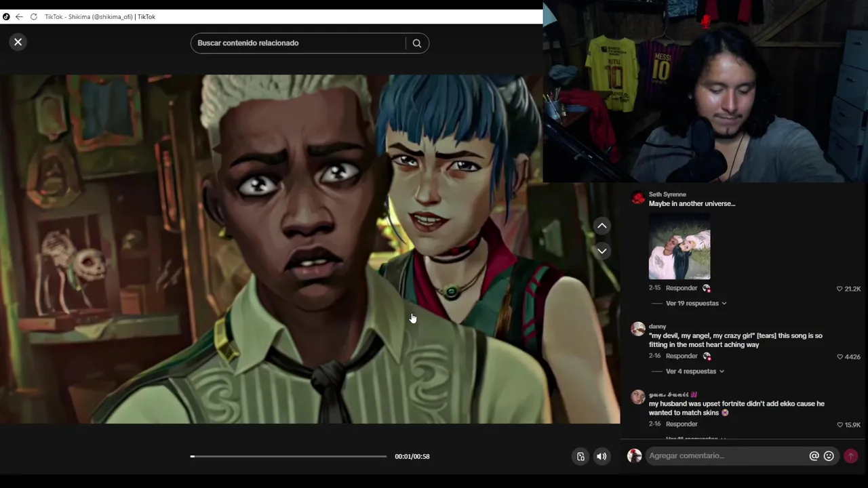Click the 2-16 date on danny's comment
The height and width of the screenshot is (488, 868).
654,356
